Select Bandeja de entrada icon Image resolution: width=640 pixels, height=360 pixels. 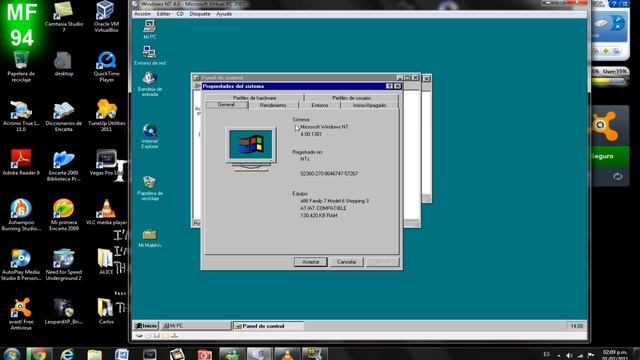pos(149,84)
